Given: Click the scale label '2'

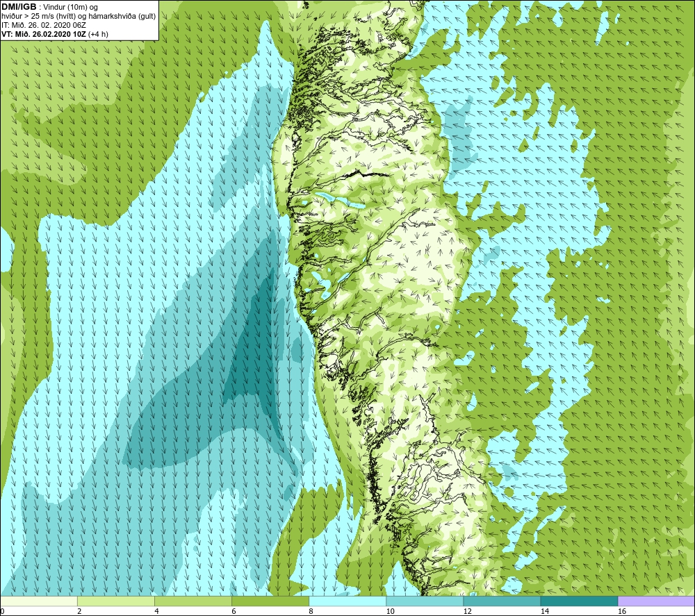Looking at the screenshot, I should 79,611.
